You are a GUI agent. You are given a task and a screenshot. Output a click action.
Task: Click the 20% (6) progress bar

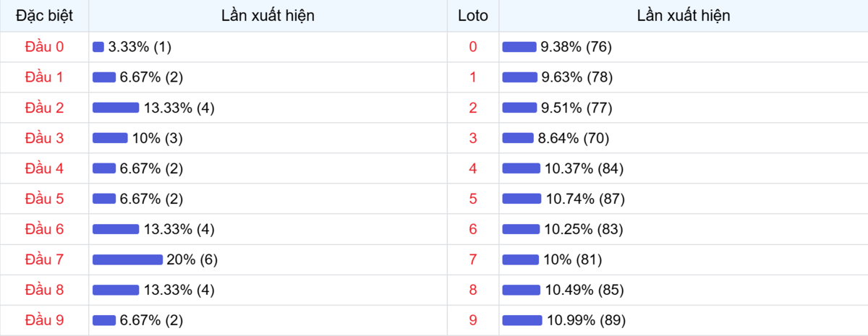[127, 259]
